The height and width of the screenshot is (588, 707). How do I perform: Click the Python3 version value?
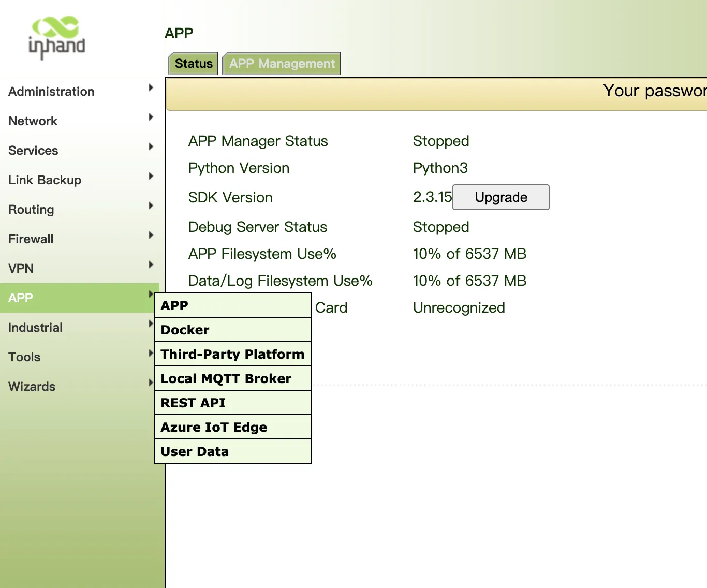[440, 168]
